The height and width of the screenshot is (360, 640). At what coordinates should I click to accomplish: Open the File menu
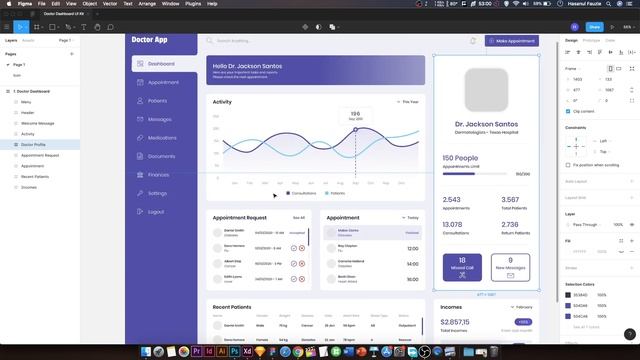[x=42, y=4]
